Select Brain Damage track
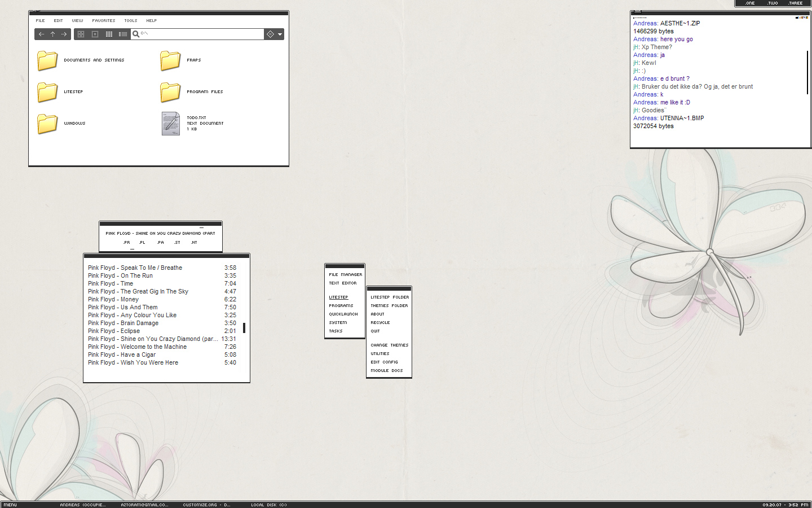 [x=162, y=323]
